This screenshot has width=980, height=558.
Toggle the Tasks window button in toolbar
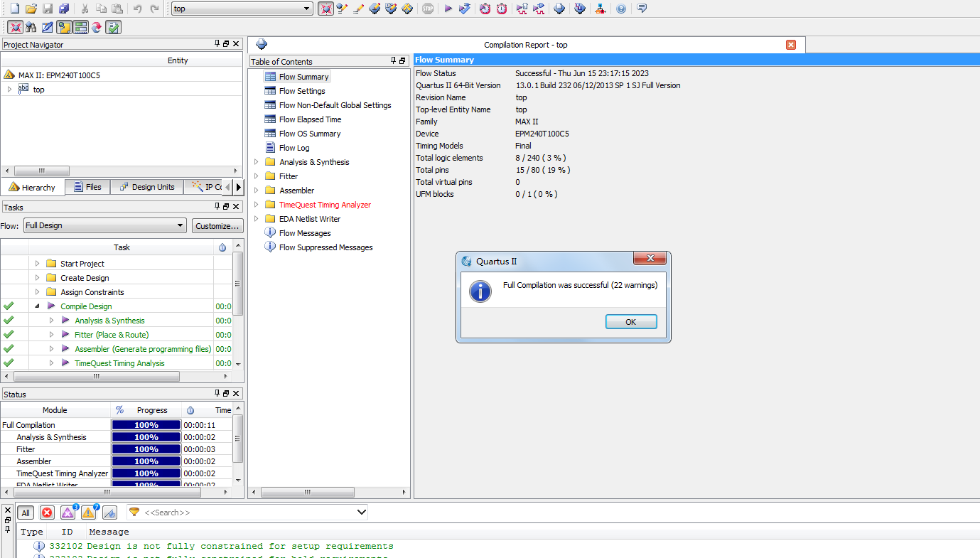(x=80, y=27)
